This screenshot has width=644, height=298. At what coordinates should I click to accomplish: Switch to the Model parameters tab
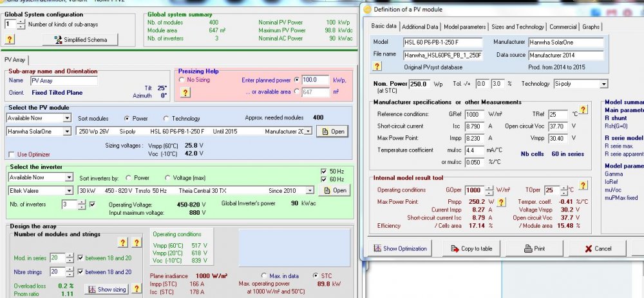coord(464,26)
